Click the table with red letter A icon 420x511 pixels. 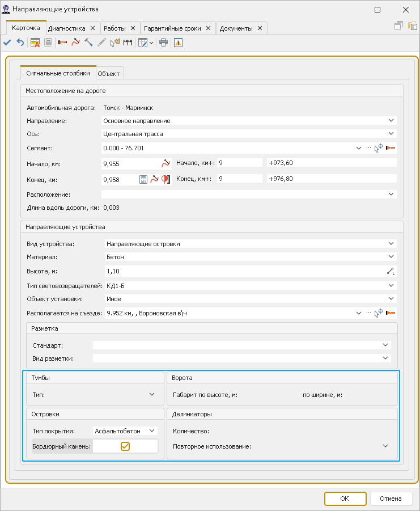tap(35, 43)
